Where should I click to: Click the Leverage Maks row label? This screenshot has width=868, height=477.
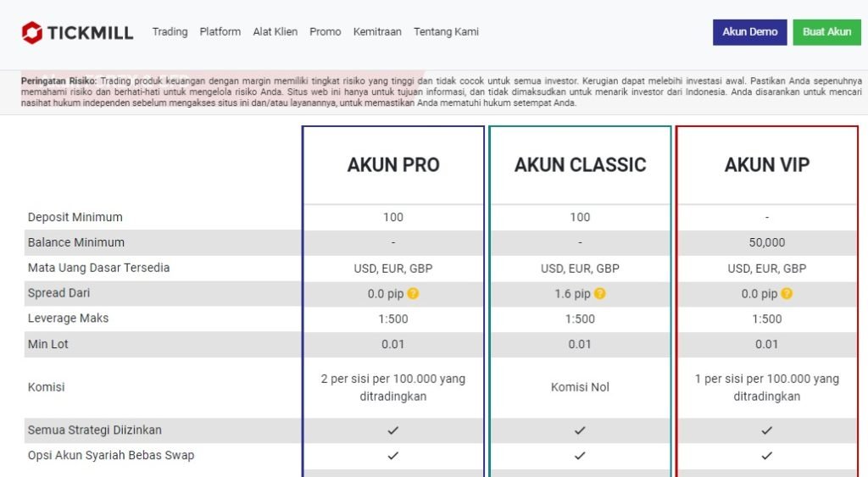[x=68, y=319]
